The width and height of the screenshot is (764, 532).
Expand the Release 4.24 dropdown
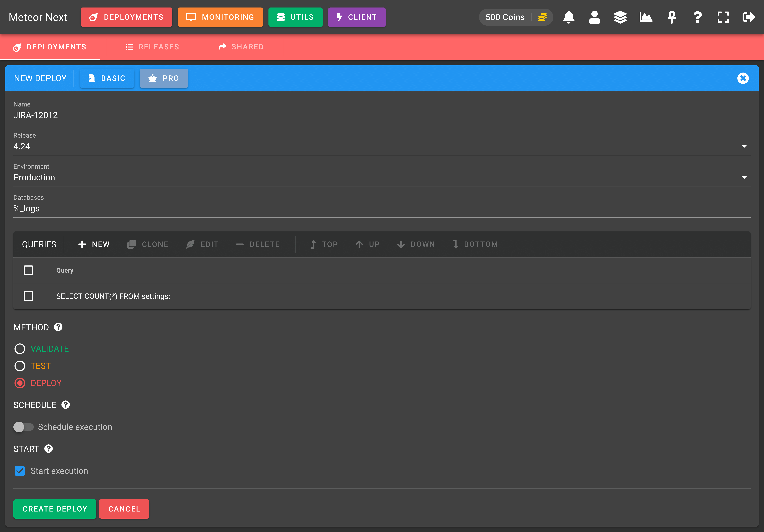pyautogui.click(x=382, y=146)
